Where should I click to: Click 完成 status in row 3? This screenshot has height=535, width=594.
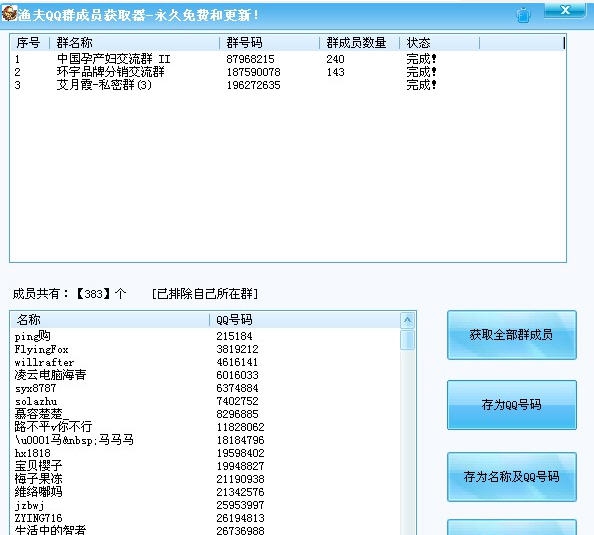[x=421, y=84]
